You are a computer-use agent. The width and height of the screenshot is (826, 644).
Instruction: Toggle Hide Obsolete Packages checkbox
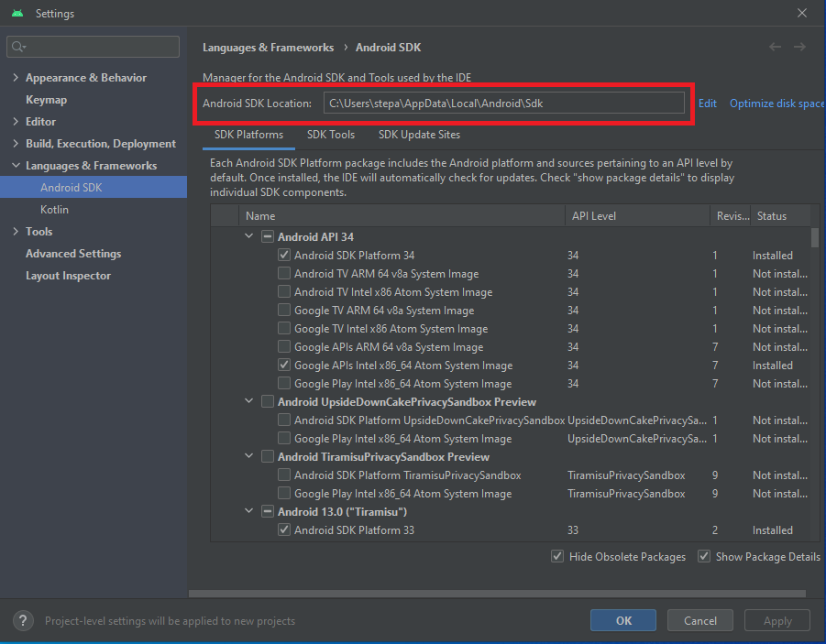557,557
